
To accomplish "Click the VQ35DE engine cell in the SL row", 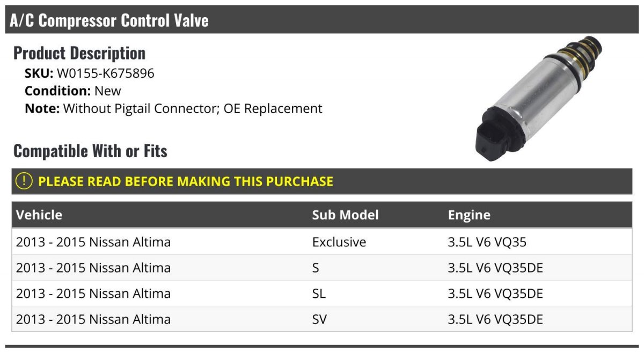I will [x=495, y=293].
